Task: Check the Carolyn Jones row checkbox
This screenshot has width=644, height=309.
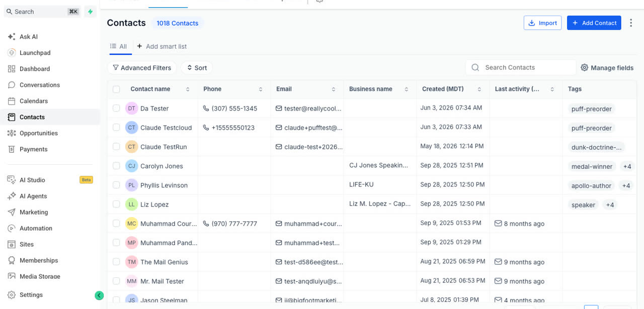Action: tap(116, 165)
